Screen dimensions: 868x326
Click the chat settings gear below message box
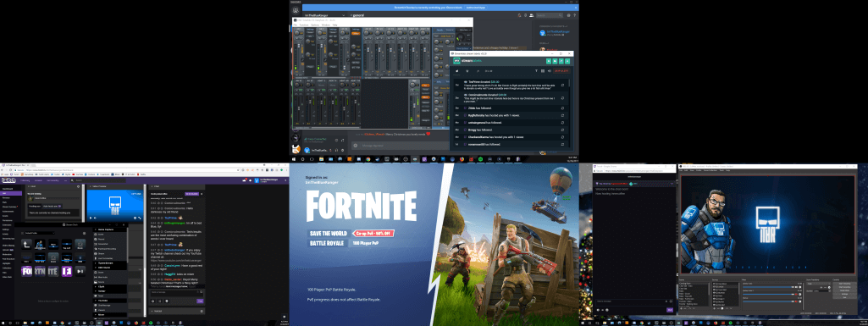pyautogui.click(x=152, y=301)
